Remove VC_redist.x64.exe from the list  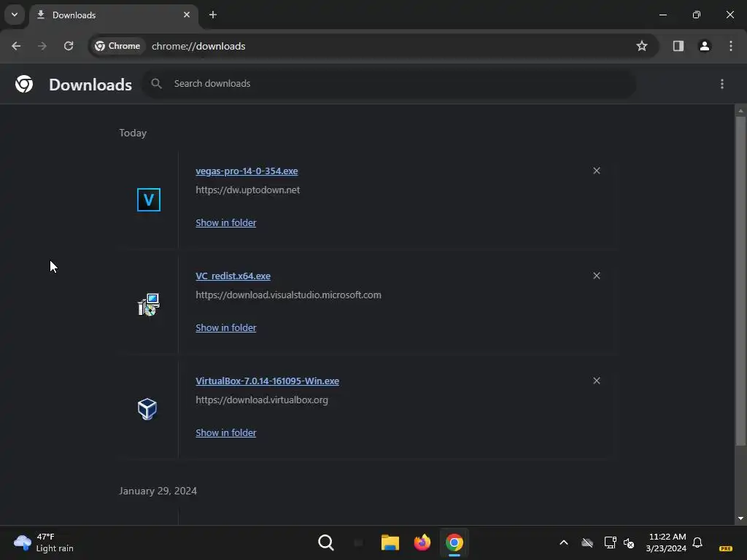tap(597, 276)
